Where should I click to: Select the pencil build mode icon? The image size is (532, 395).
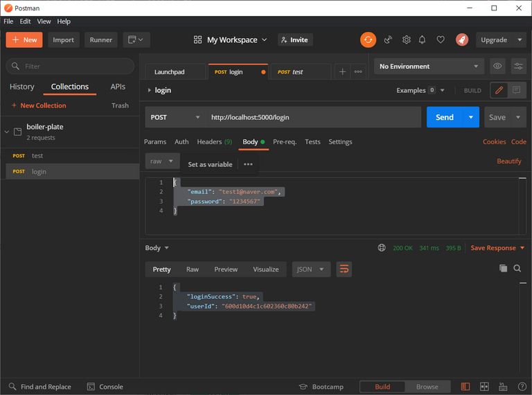click(499, 90)
